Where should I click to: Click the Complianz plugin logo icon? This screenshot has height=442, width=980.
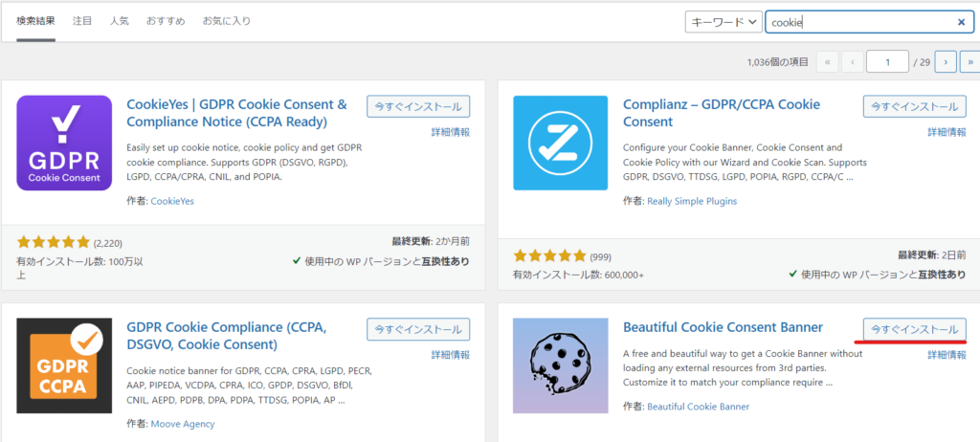coord(560,143)
